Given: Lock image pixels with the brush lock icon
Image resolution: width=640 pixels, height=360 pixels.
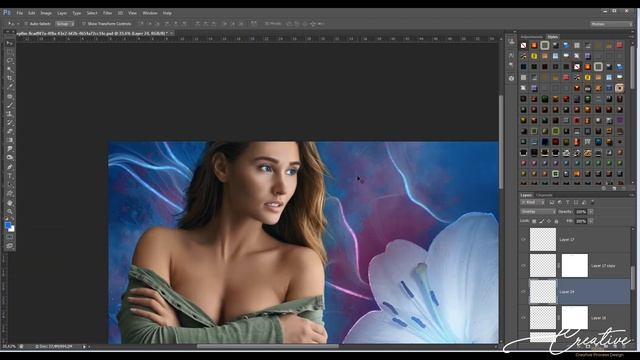Looking at the screenshot, I should (x=542, y=221).
